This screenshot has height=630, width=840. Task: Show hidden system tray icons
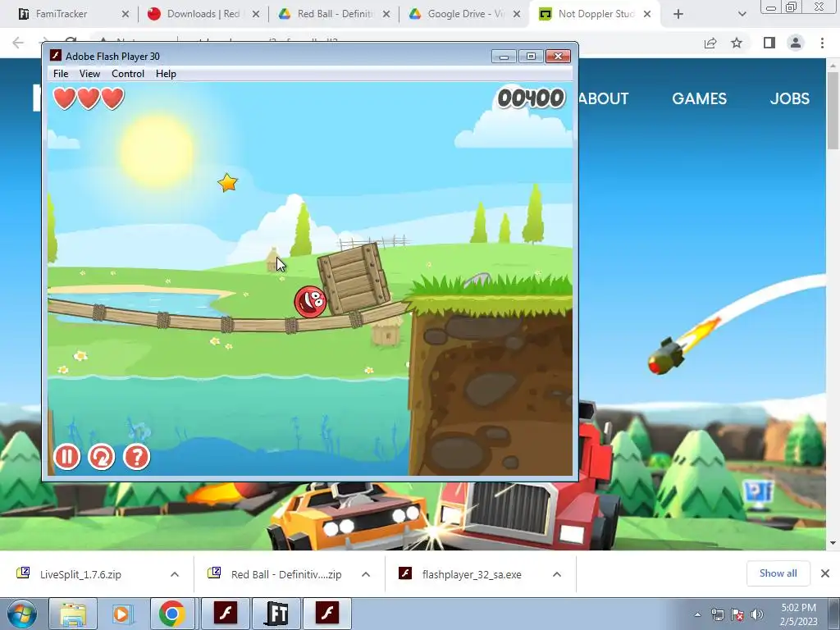(x=697, y=614)
